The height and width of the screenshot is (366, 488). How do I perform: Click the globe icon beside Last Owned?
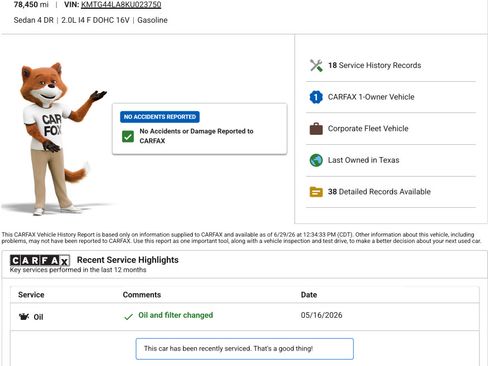[x=316, y=160]
